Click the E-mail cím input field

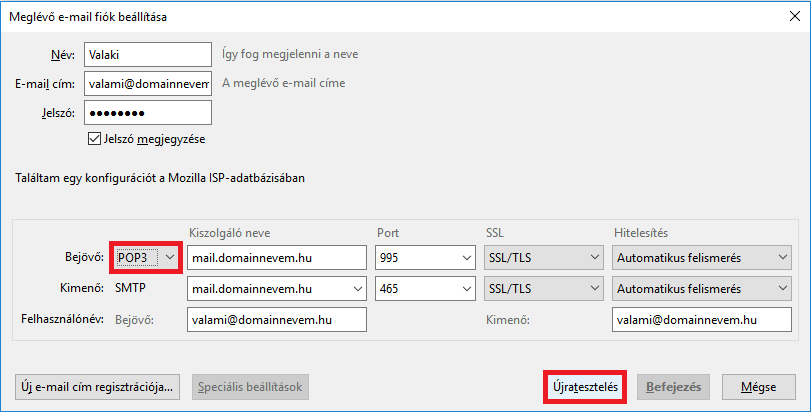[x=148, y=84]
